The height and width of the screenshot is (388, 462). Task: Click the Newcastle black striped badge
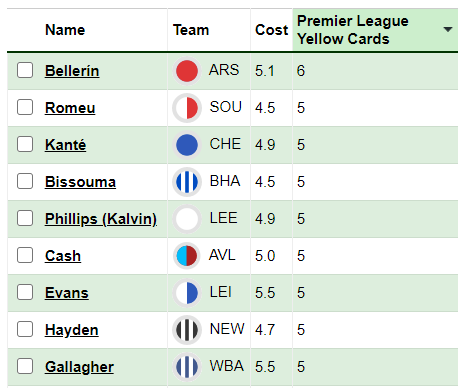coord(187,330)
